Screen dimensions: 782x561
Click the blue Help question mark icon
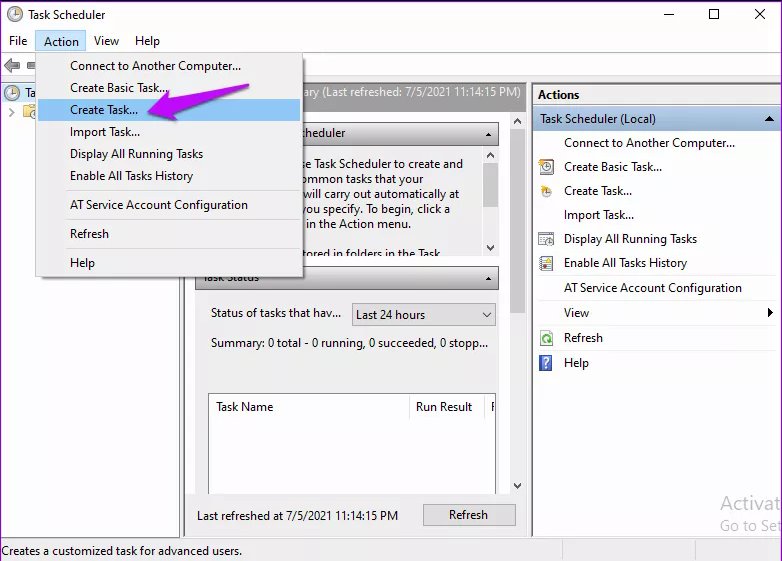pyautogui.click(x=546, y=363)
